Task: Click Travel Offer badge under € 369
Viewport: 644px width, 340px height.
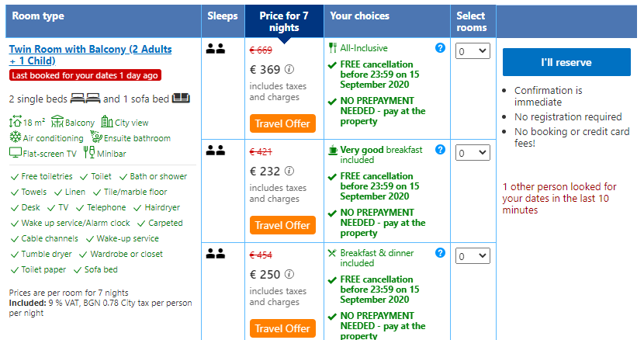Action: pos(282,123)
